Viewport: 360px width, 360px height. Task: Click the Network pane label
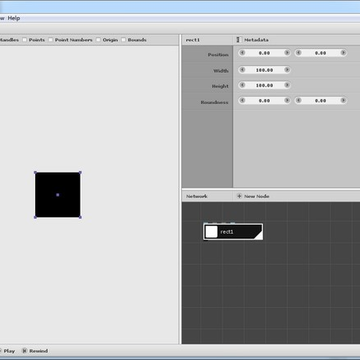point(197,196)
